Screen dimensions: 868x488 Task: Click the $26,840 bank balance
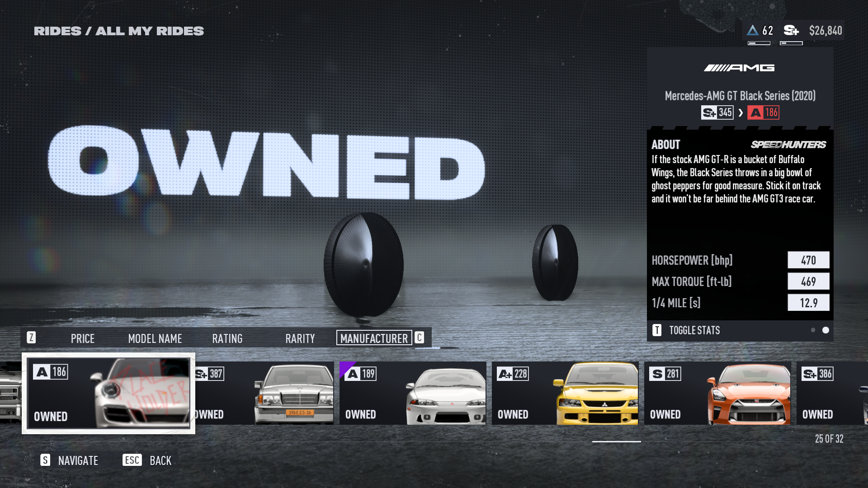tap(826, 30)
